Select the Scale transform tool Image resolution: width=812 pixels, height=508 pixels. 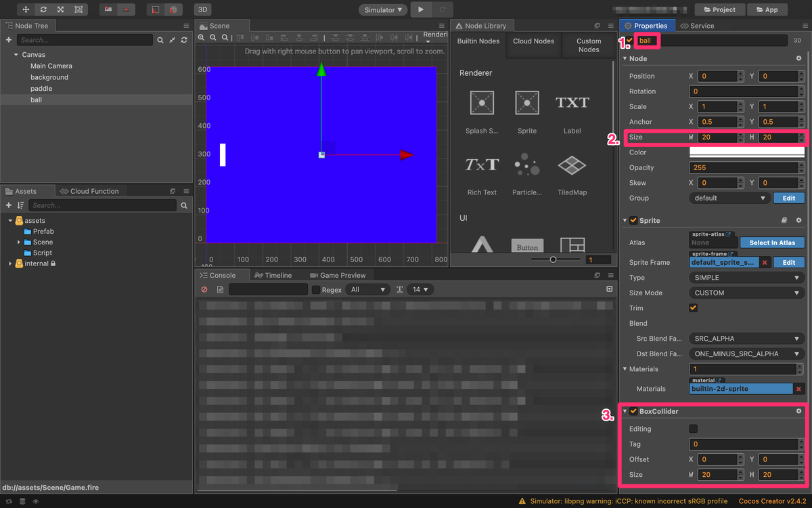point(61,9)
